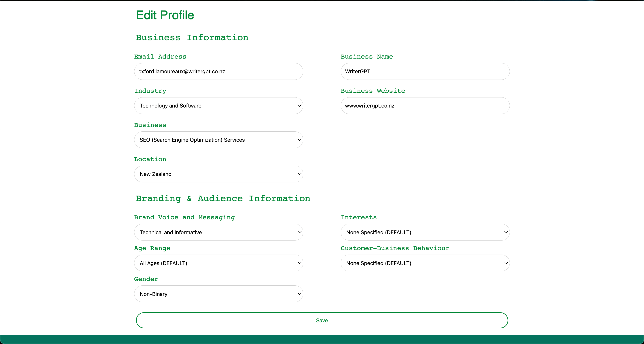644x344 pixels.
Task: Click the Business Website label
Action: pos(373,91)
